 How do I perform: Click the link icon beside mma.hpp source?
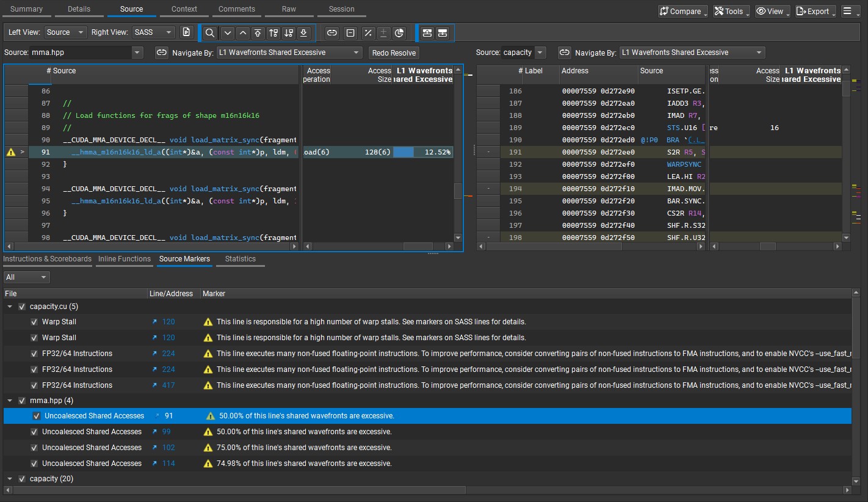(161, 53)
